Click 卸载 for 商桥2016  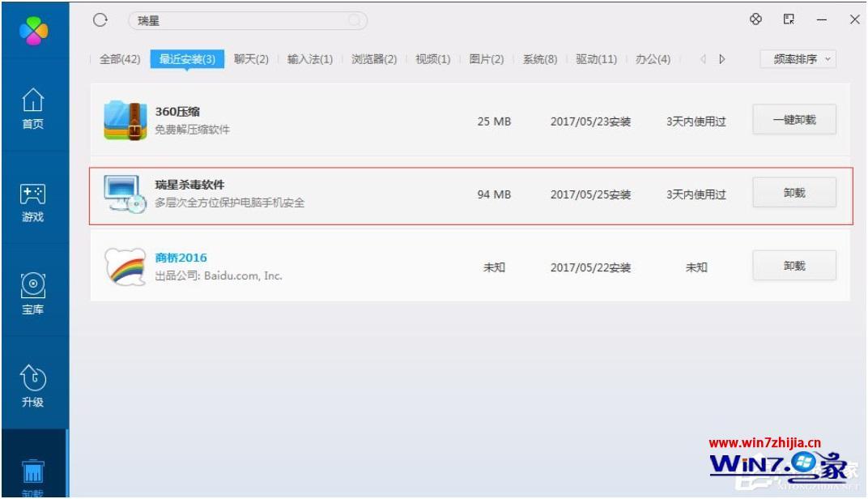tap(794, 266)
